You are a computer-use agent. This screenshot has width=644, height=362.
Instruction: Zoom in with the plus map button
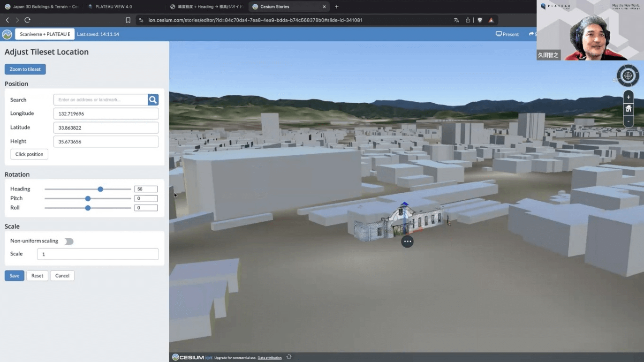[628, 97]
